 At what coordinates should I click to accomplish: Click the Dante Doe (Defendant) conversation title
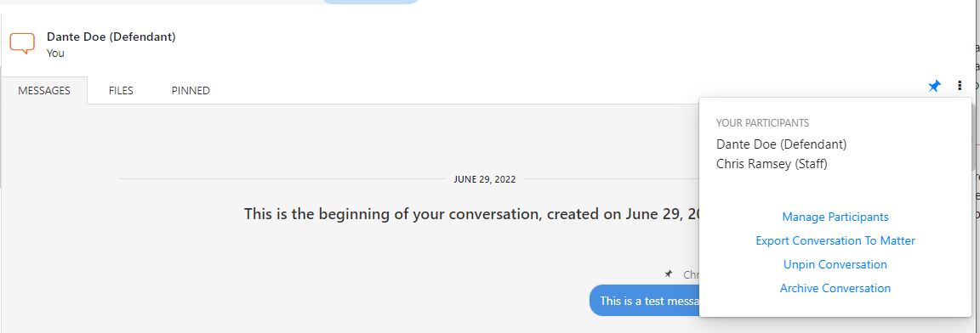111,37
